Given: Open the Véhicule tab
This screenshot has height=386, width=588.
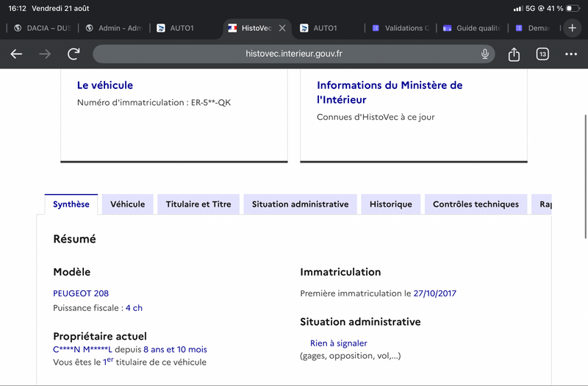Looking at the screenshot, I should 127,204.
